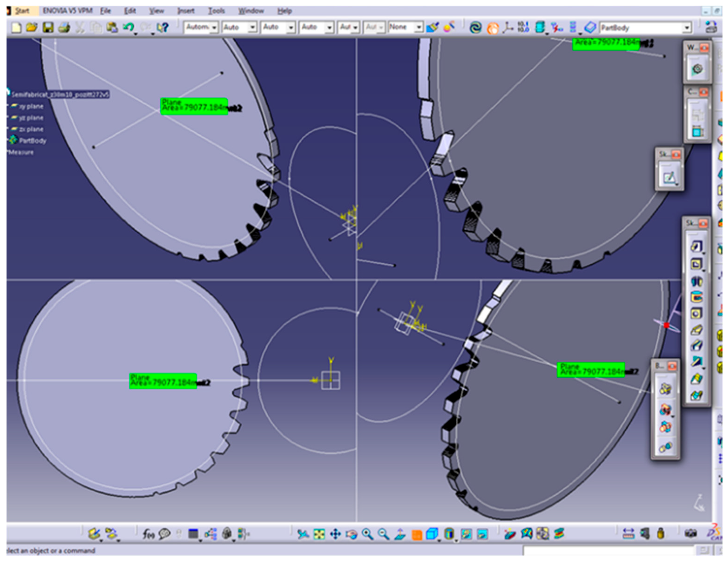The height and width of the screenshot is (561, 728).
Task: Click the Undo arrow icon
Action: click(x=128, y=27)
